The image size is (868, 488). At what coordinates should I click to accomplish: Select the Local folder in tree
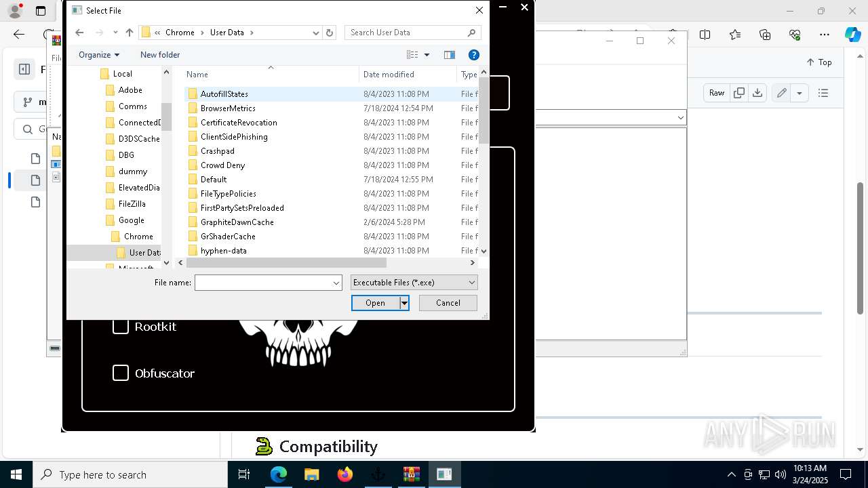point(122,74)
